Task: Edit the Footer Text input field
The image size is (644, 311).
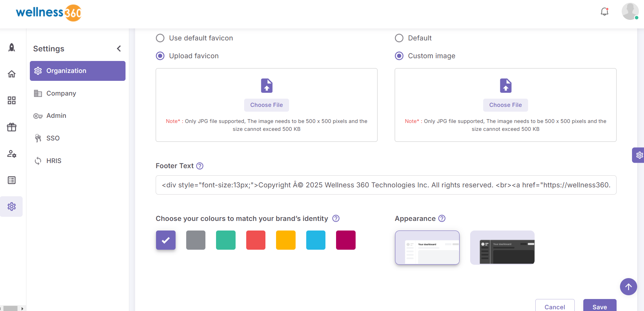Action: (x=386, y=185)
